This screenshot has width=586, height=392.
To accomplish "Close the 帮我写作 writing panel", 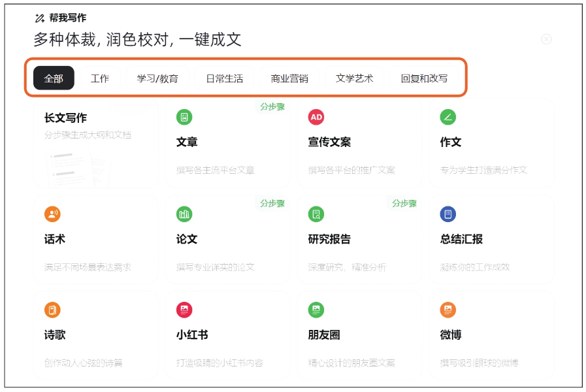I will [546, 39].
